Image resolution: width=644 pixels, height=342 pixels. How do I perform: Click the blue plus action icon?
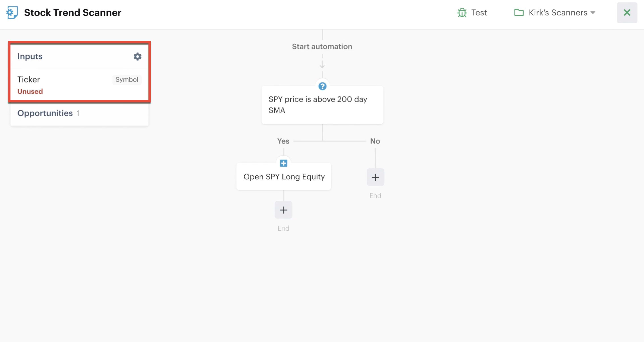tap(283, 163)
